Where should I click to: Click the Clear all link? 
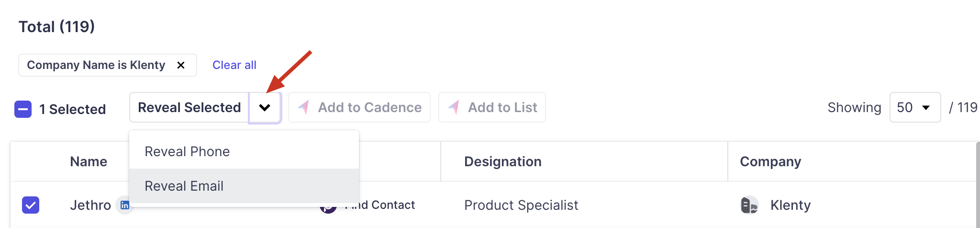pyautogui.click(x=234, y=65)
